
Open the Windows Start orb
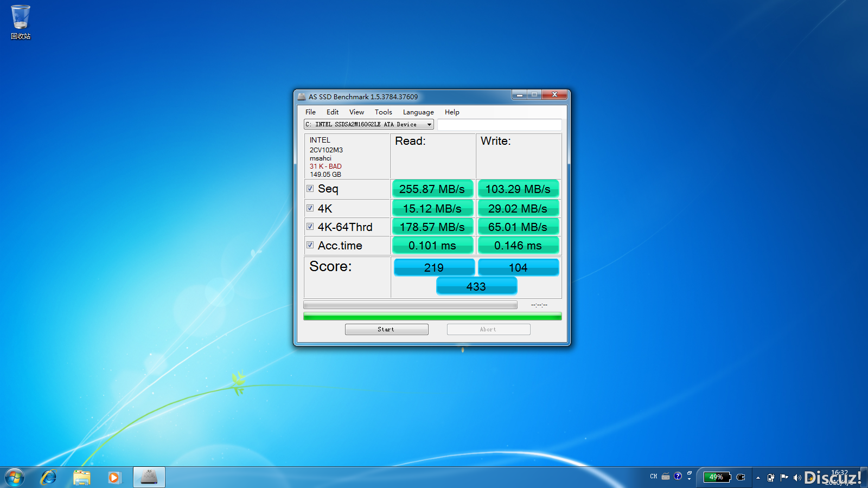click(15, 478)
